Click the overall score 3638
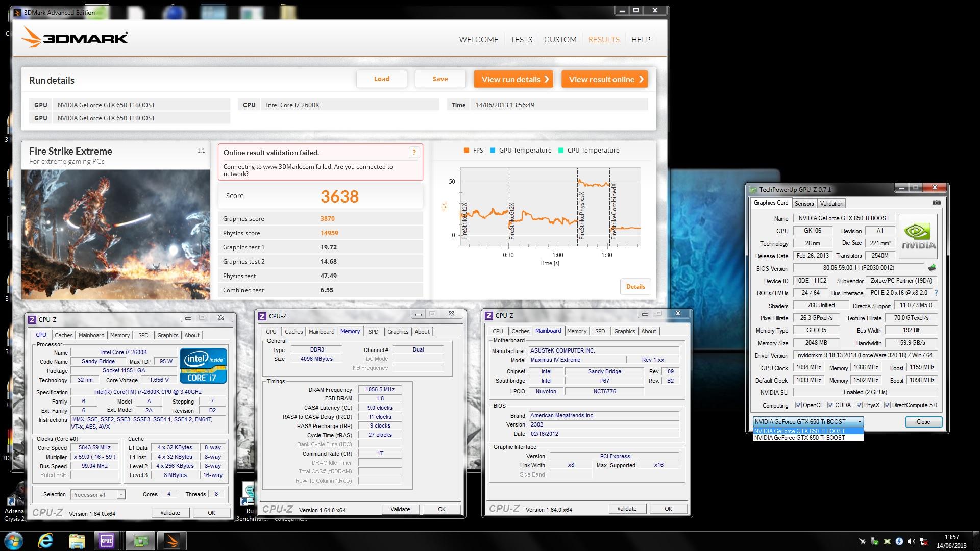This screenshot has height=551, width=980. 340,196
